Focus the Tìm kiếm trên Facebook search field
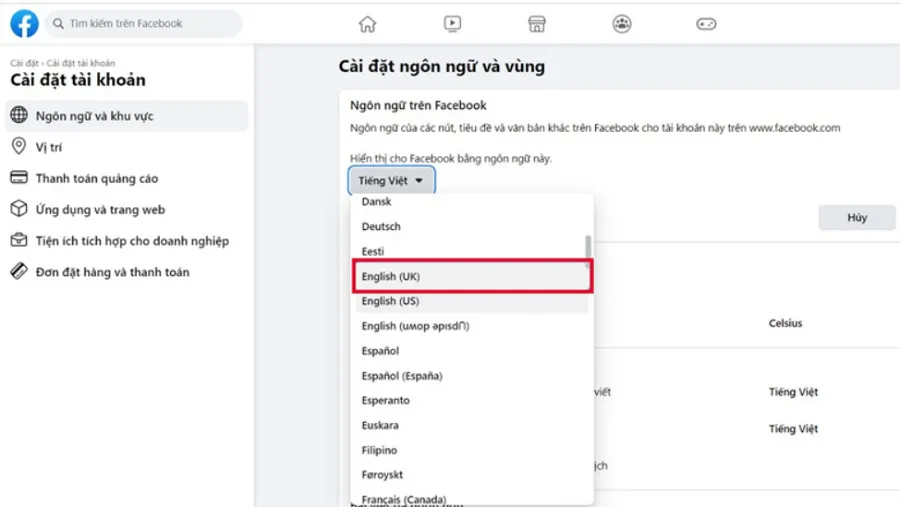The height and width of the screenshot is (507, 900). pos(143,24)
